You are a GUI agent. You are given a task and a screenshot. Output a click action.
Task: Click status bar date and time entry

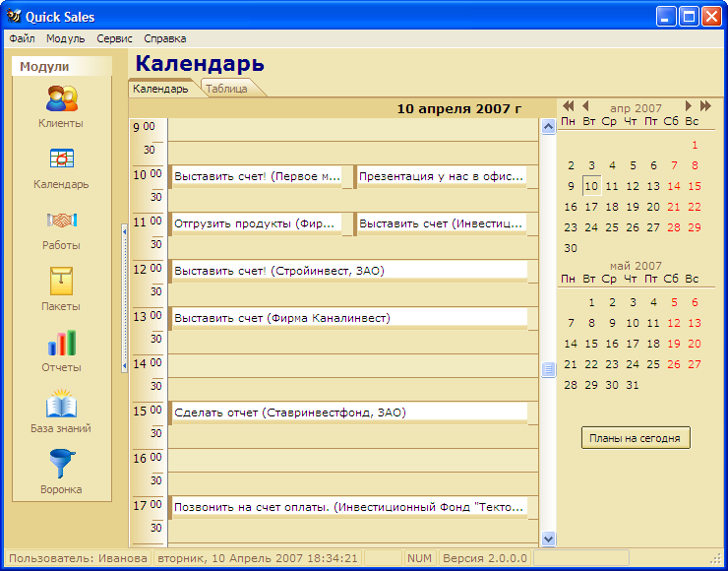point(258,558)
